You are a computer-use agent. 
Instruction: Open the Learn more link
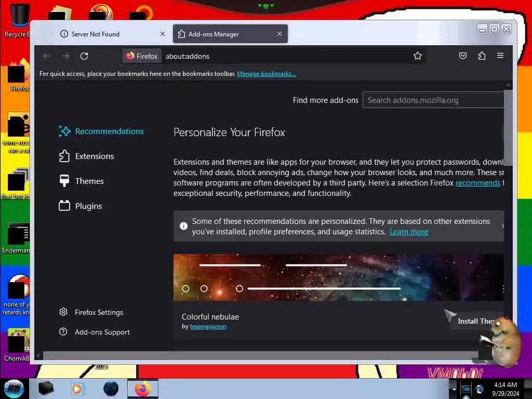(409, 232)
